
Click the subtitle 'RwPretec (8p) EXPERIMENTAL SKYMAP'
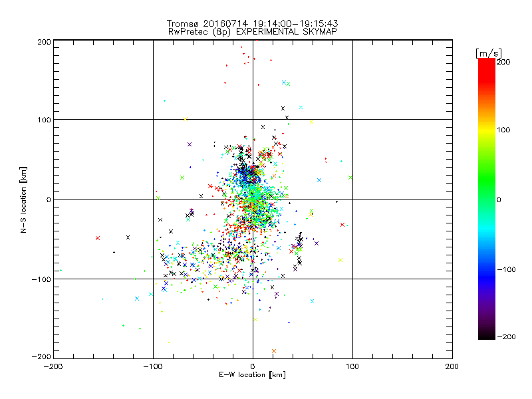click(x=252, y=31)
